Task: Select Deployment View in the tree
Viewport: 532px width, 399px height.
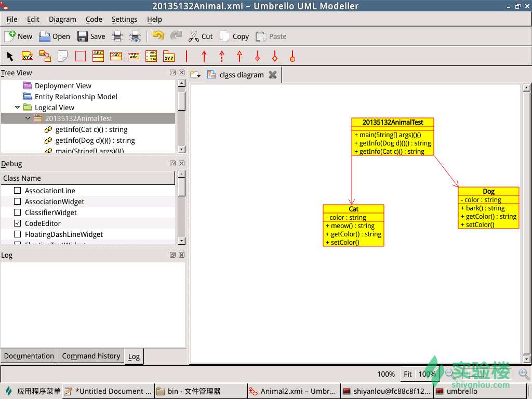Action: pyautogui.click(x=63, y=86)
